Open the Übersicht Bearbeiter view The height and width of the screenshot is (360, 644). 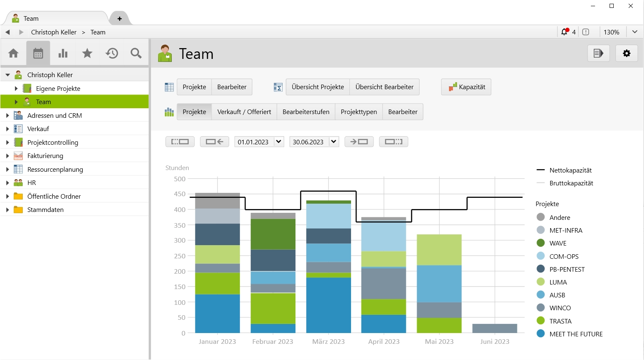384,87
